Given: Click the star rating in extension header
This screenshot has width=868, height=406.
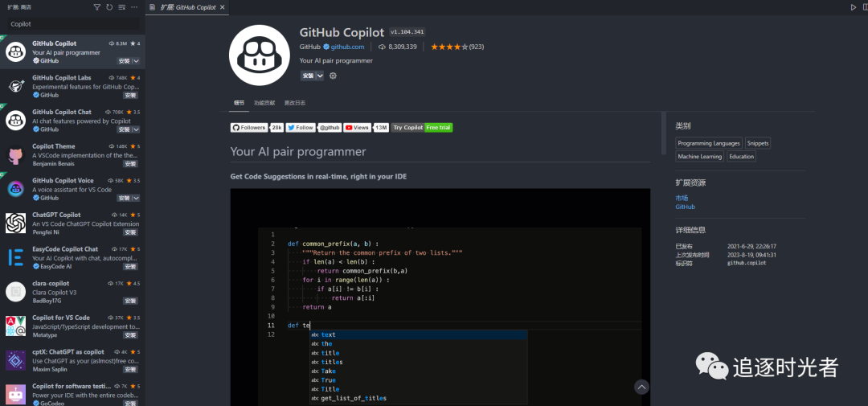Looking at the screenshot, I should pos(449,47).
